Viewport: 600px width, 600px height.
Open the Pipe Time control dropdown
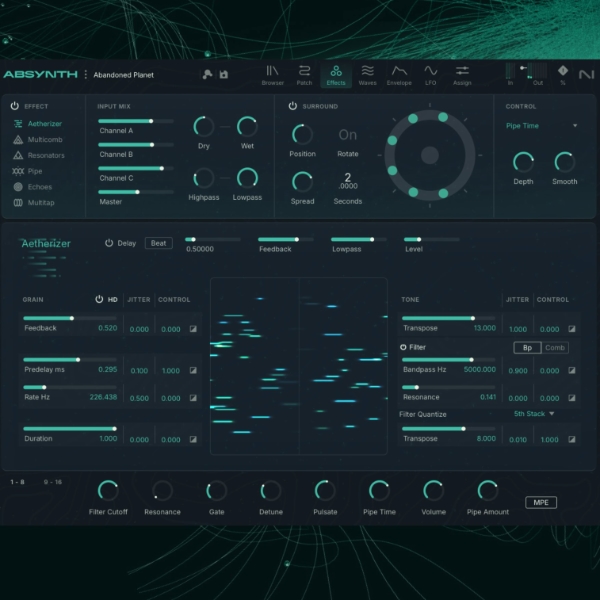(541, 126)
